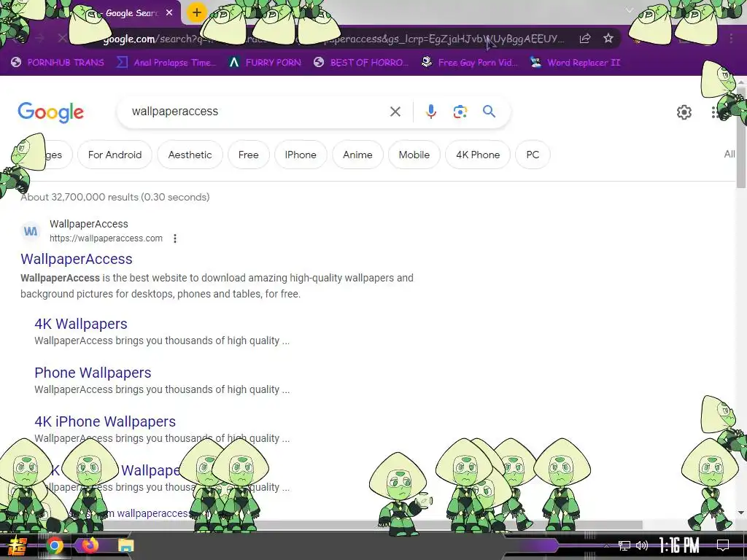Open the notification center icon
The height and width of the screenshot is (560, 747).
click(x=723, y=545)
